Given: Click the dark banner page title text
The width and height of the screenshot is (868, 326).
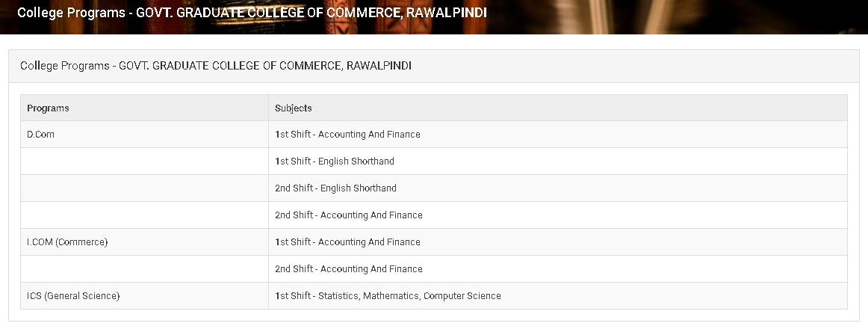Looking at the screenshot, I should click(x=252, y=13).
